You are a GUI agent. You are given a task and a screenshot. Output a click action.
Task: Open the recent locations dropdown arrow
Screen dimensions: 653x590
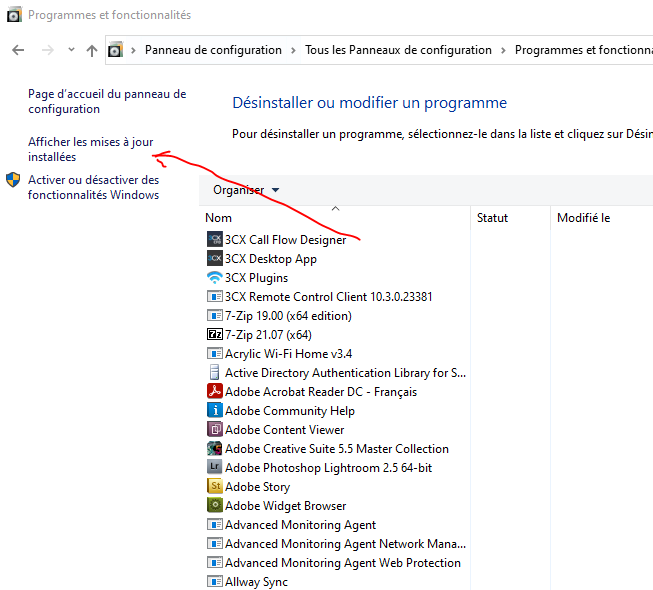click(x=71, y=50)
